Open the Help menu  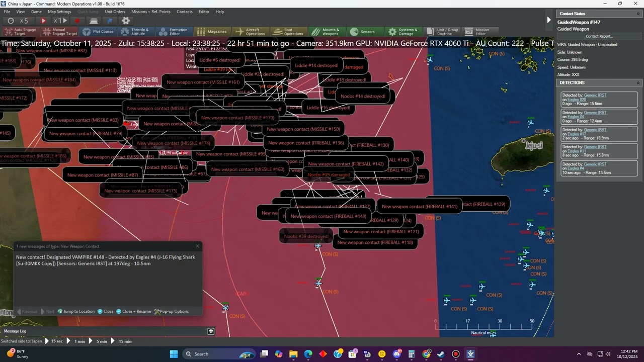(x=220, y=12)
